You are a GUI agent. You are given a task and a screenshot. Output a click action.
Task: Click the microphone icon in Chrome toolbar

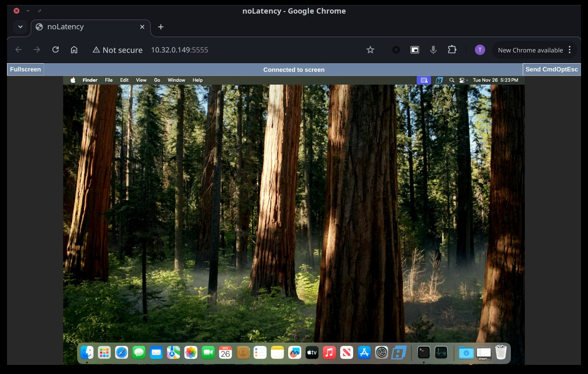[x=433, y=50]
